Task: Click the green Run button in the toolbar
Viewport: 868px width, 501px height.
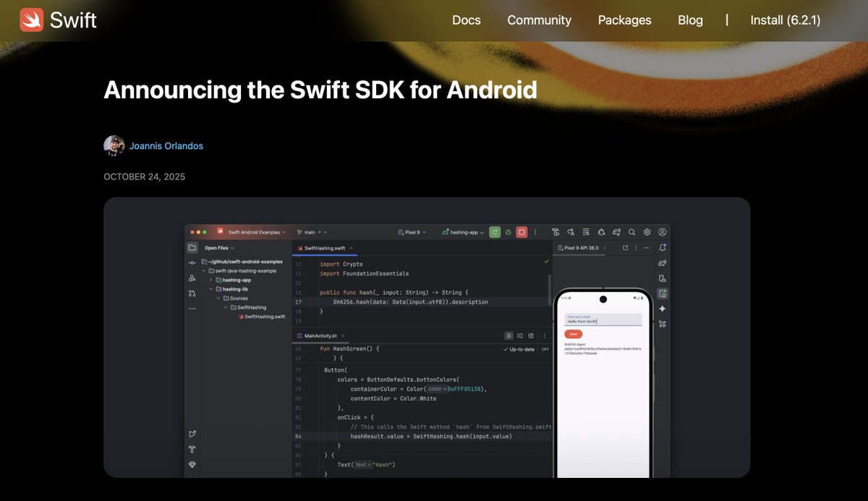Action: click(x=494, y=232)
